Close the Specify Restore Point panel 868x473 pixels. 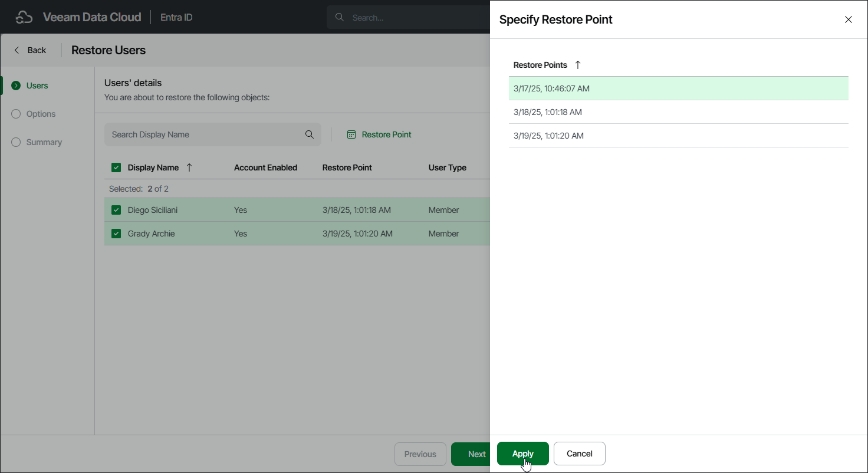(849, 19)
